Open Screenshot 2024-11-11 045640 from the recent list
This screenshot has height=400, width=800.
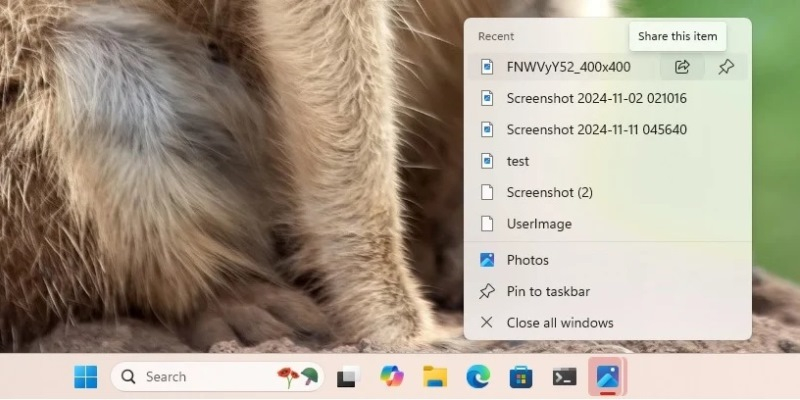coord(596,129)
